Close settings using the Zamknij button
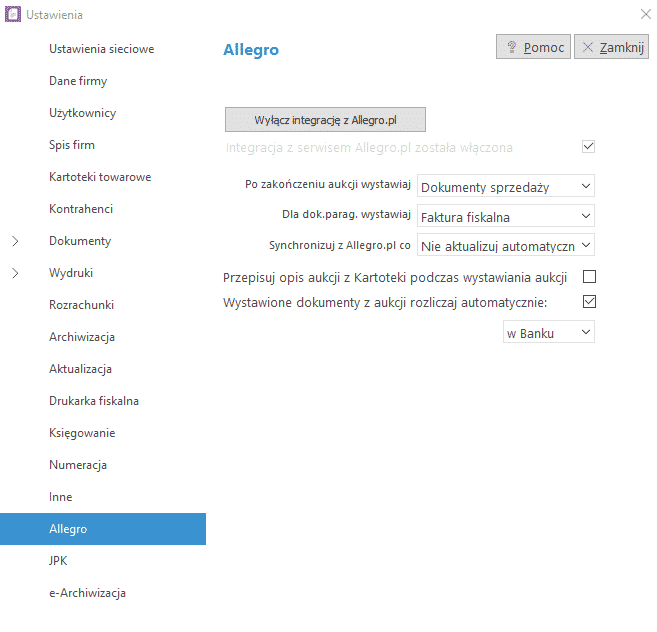This screenshot has height=632, width=657. tap(611, 47)
